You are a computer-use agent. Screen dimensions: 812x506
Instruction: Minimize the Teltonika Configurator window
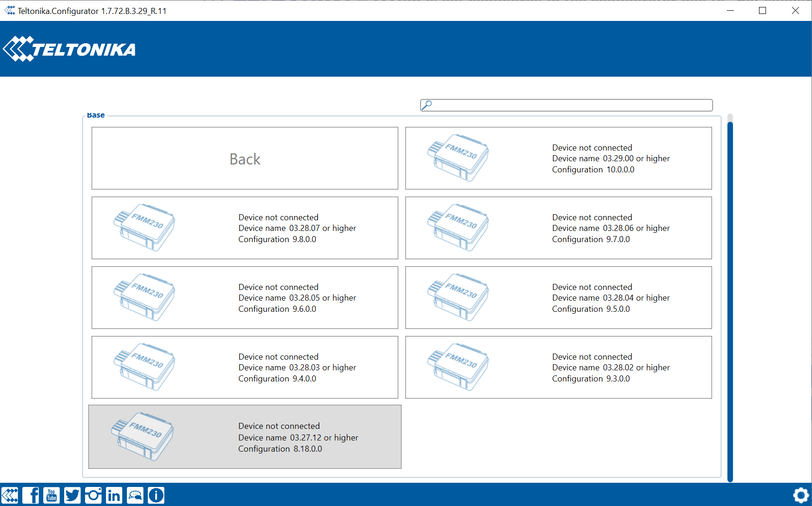coord(730,10)
